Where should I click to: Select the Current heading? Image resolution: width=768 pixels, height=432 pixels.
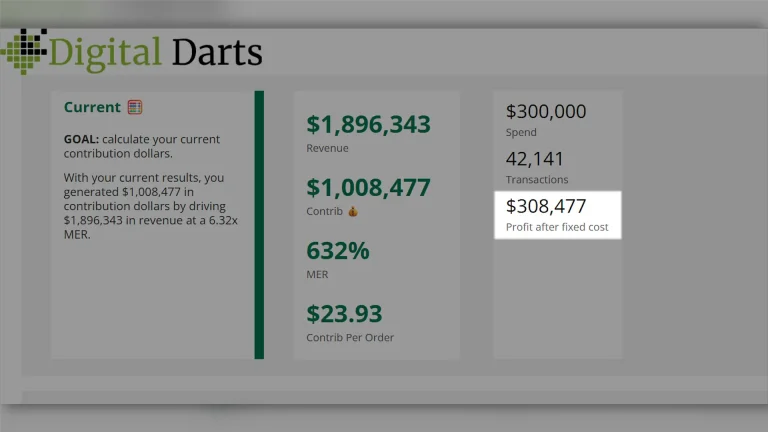[x=92, y=107]
